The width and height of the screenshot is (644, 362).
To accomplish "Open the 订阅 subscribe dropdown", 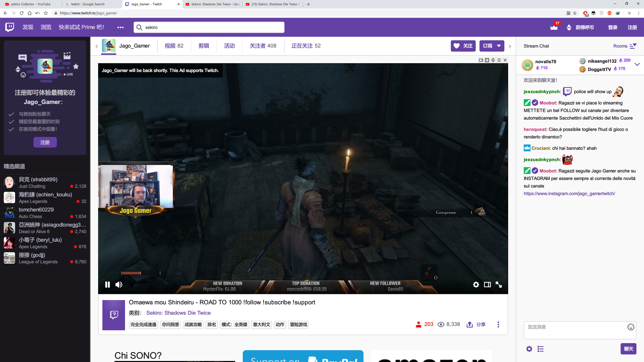I will click(x=492, y=46).
